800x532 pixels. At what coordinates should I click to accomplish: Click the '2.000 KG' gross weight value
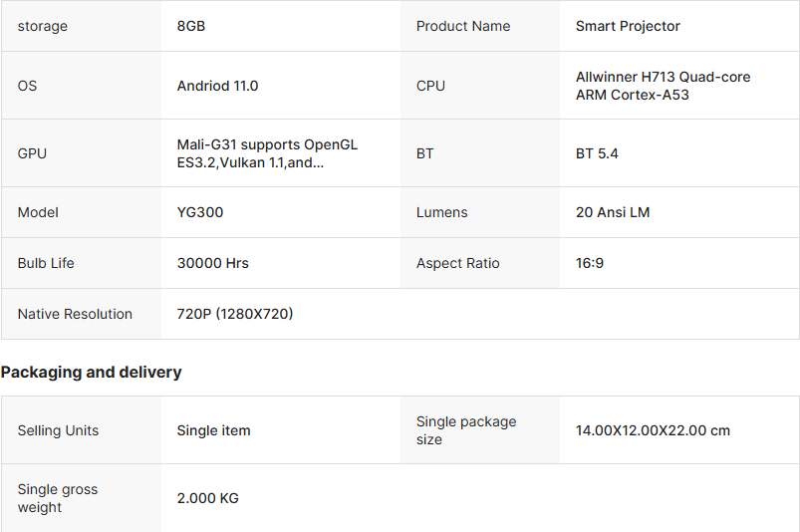tap(207, 498)
